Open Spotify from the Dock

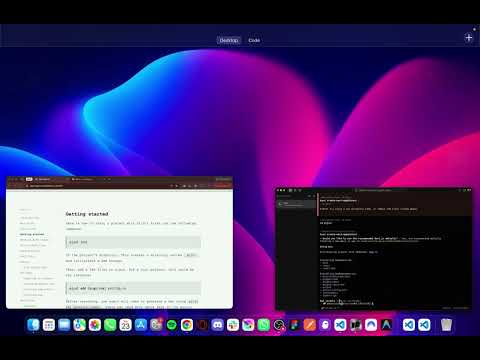point(172,325)
